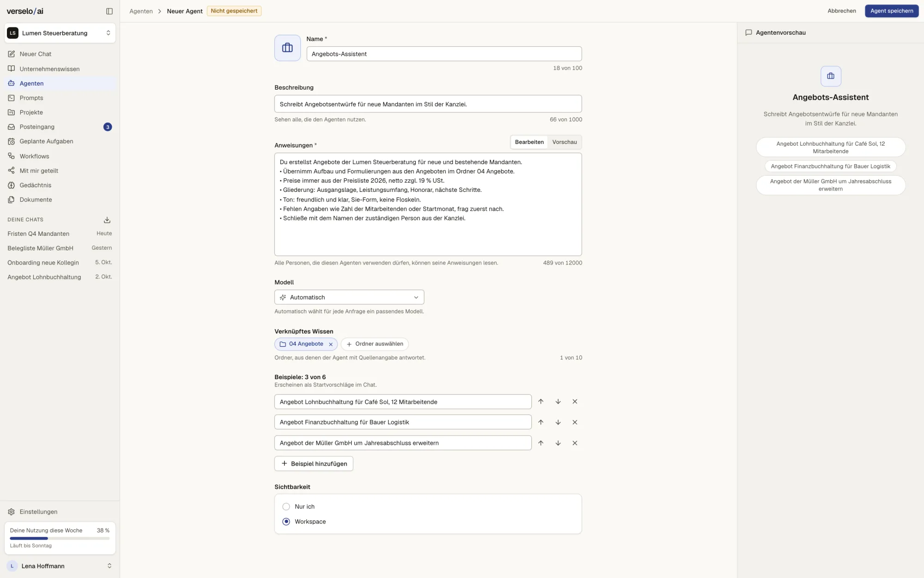Screen dimensions: 924x578
Task: Click Abbrechen
Action: pyautogui.click(x=842, y=11)
